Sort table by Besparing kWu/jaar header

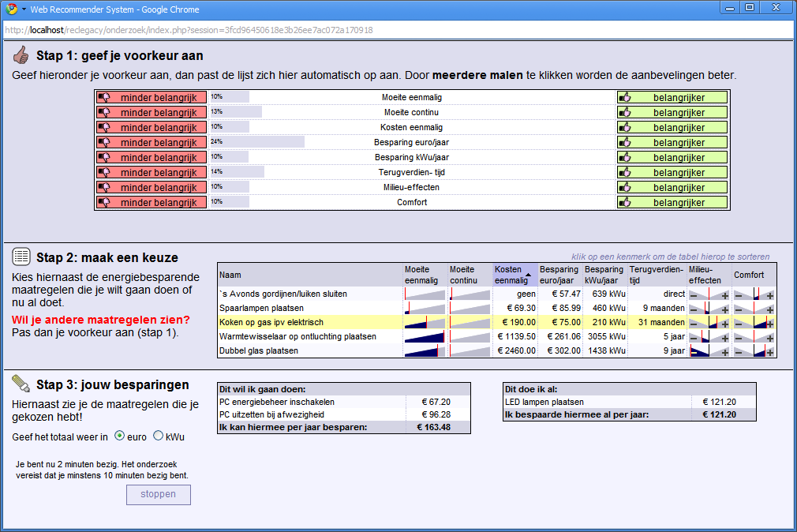(x=604, y=274)
